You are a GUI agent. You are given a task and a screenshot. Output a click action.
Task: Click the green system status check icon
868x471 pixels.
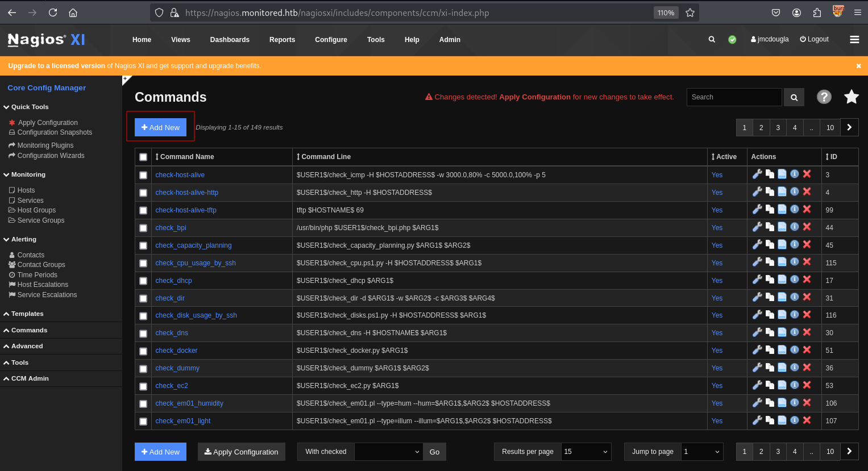(x=732, y=39)
